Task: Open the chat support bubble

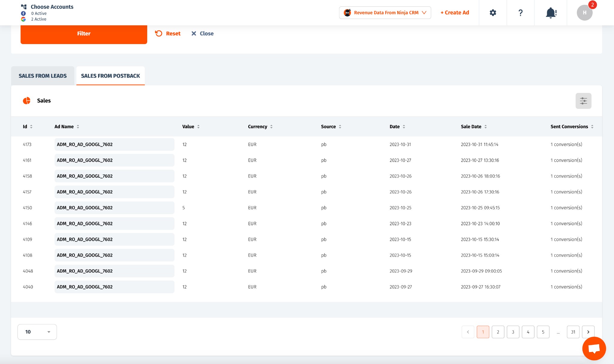Action: [594, 348]
